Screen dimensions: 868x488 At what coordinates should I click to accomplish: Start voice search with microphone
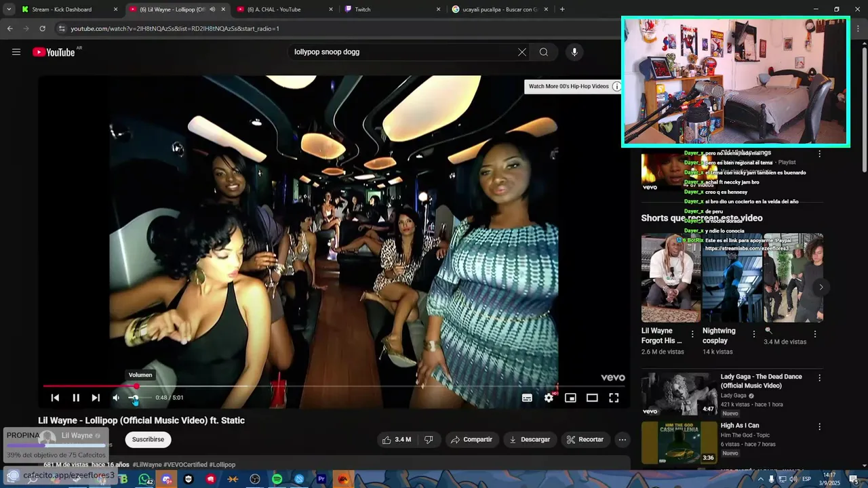pos(574,52)
